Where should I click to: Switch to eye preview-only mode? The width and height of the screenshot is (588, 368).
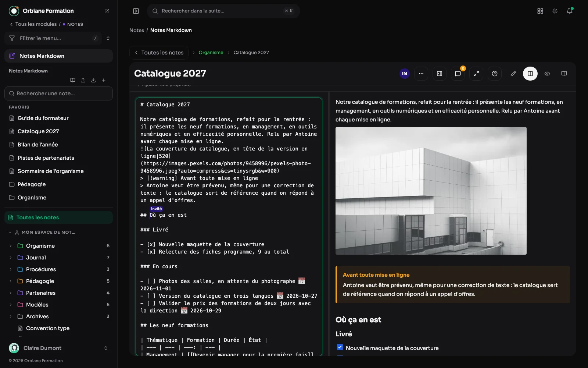pyautogui.click(x=547, y=74)
